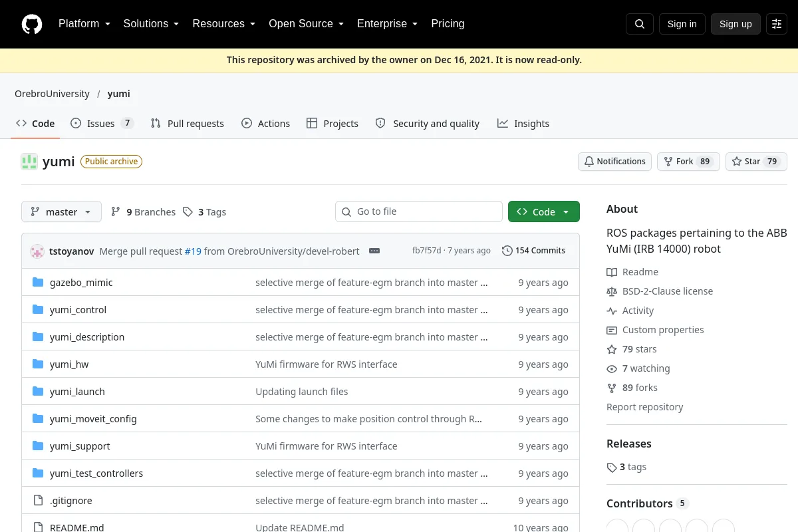The height and width of the screenshot is (532, 798).
Task: Open appearance settings icon in header
Action: point(777,24)
